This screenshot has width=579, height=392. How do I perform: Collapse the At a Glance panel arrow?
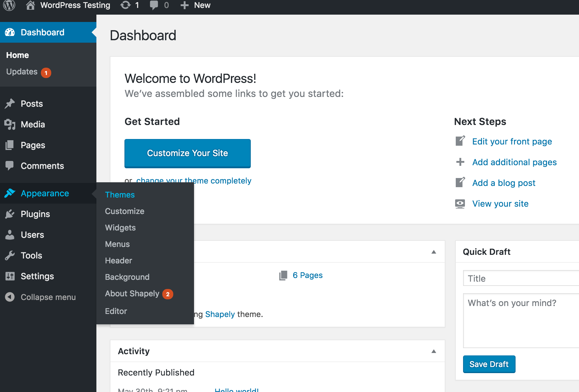[x=434, y=252]
